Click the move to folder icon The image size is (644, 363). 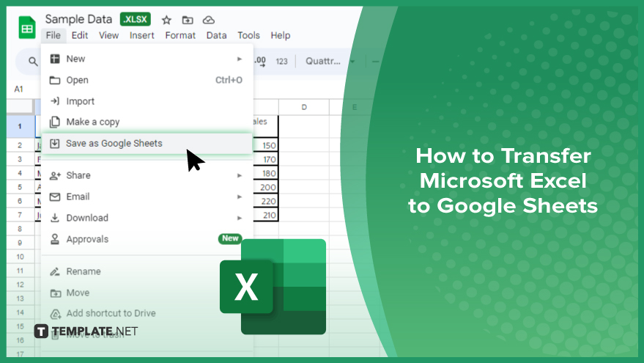[x=188, y=20]
